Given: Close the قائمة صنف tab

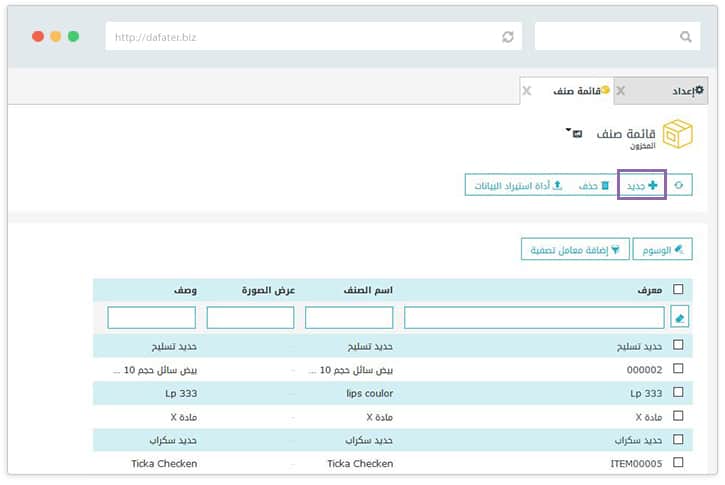Looking at the screenshot, I should (526, 91).
